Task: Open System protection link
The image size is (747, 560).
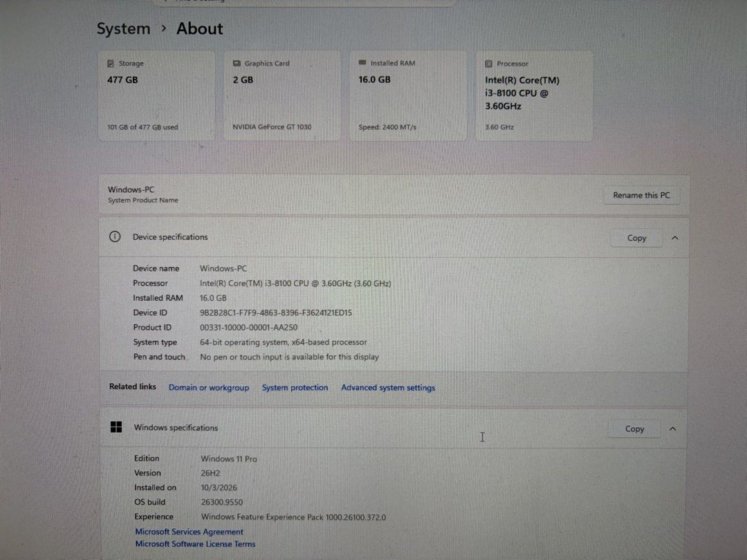Action: point(295,388)
